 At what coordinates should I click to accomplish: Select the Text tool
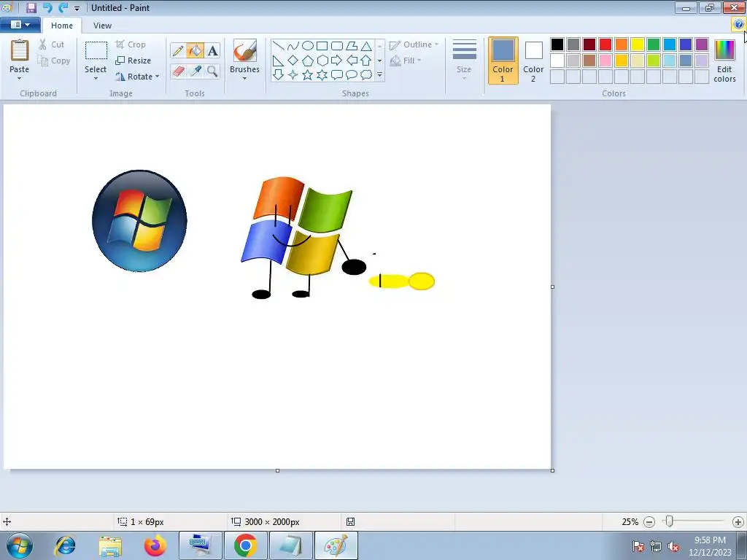[212, 51]
